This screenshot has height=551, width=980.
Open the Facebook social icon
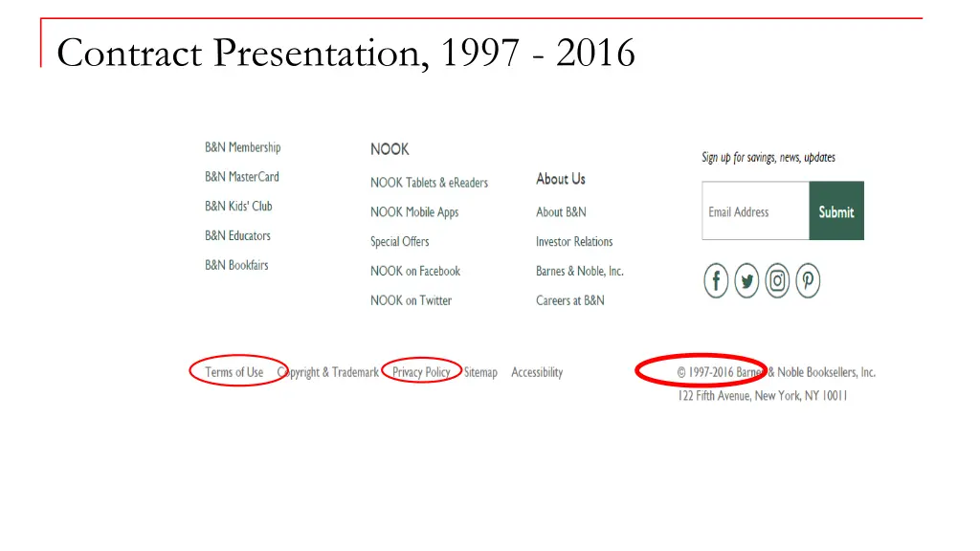716,280
